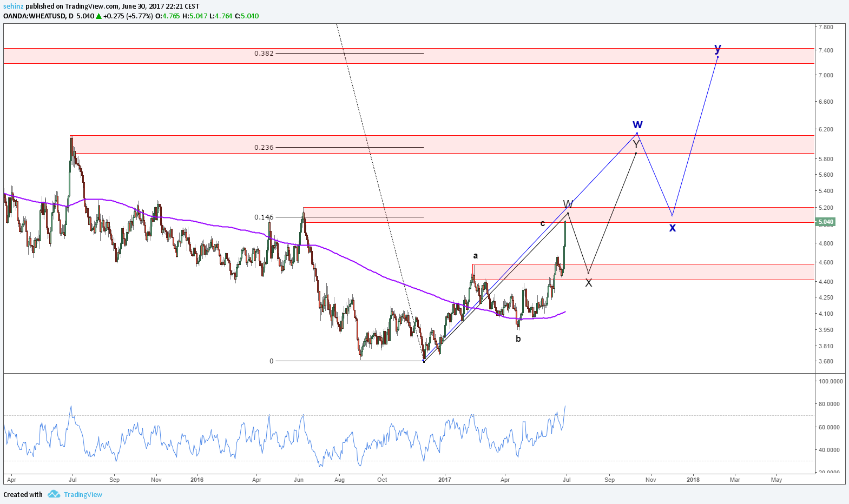Click the 2018 time axis label
This screenshot has height=504, width=849.
(693, 480)
